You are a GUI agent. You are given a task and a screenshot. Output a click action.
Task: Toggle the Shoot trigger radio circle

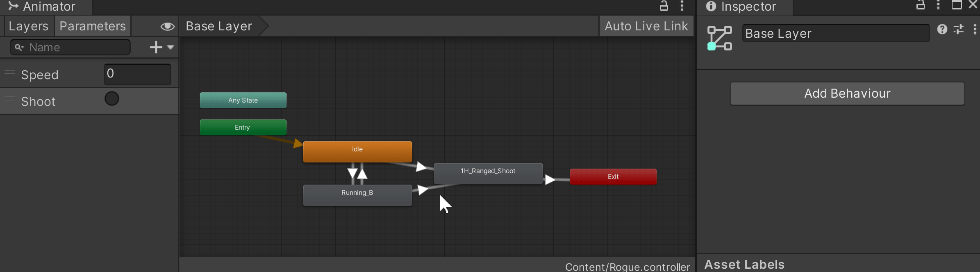click(111, 99)
